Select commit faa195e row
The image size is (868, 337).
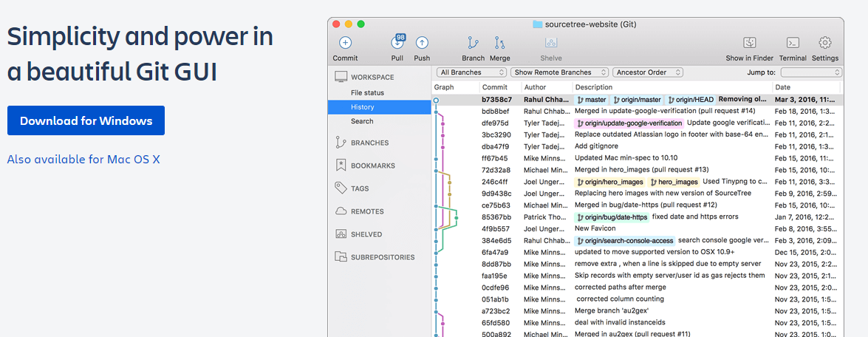tap(638, 276)
